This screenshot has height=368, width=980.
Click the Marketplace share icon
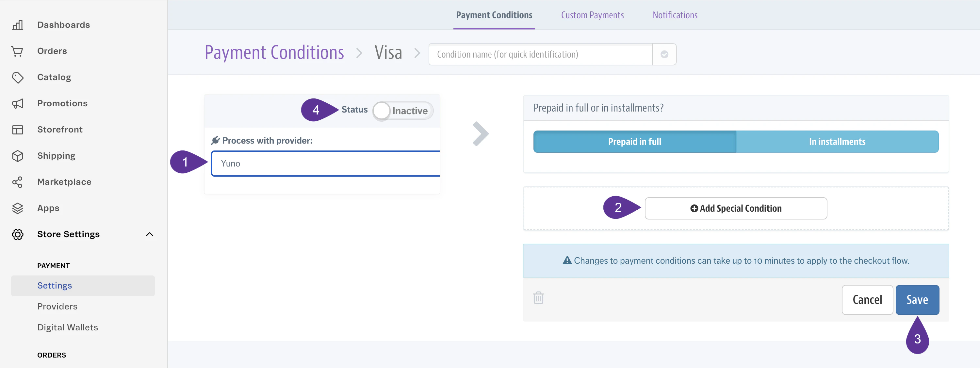18,182
